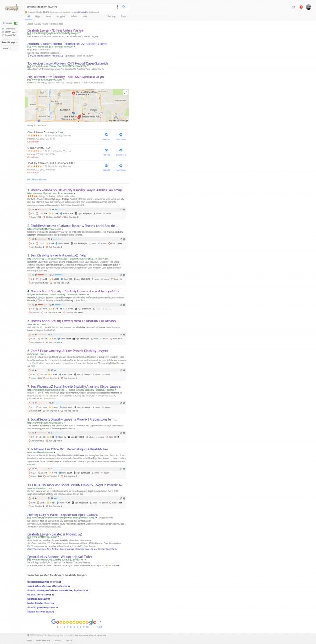Viewport: 316px width, 644px height.
Task: Open the Google apps grid icon
Action: point(294,7)
